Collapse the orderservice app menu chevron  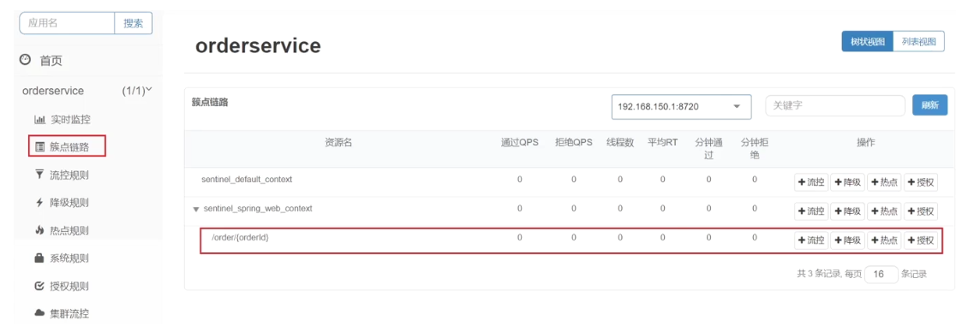[149, 91]
